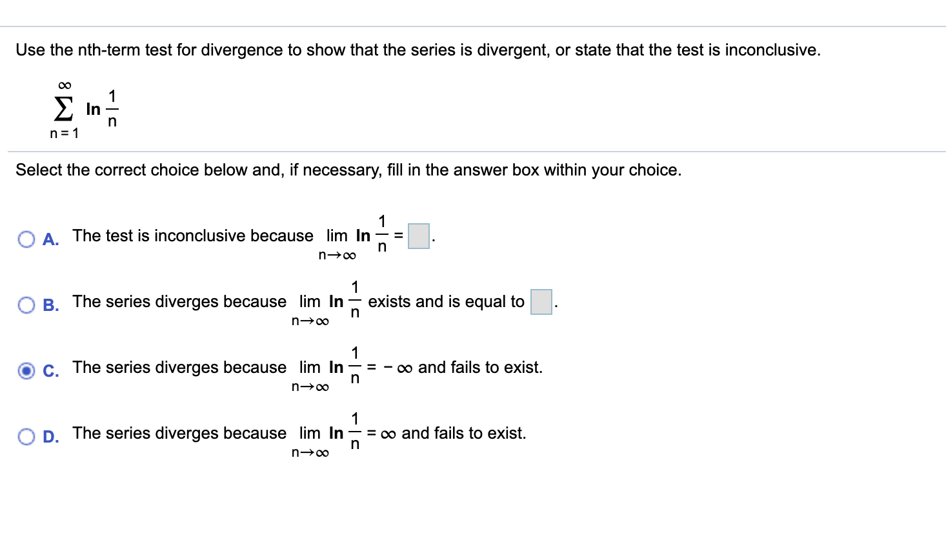Click the summation sigma symbol
This screenshot has width=946, height=560.
click(63, 108)
